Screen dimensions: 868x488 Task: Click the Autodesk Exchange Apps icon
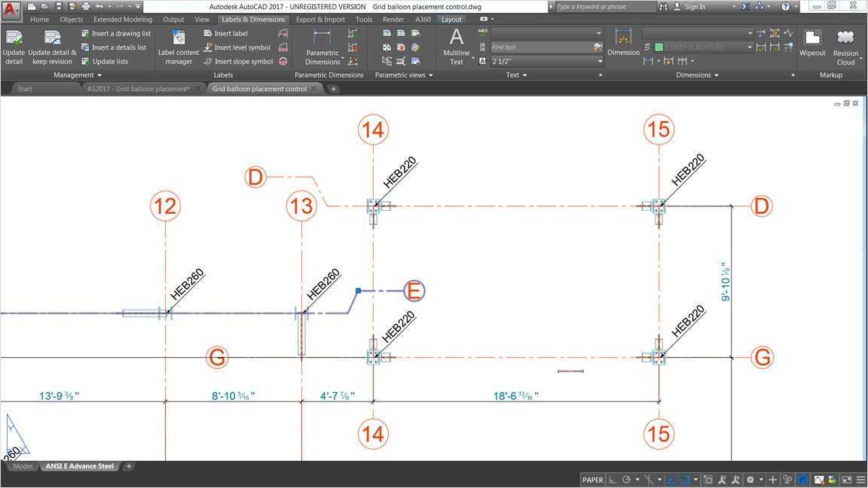click(x=746, y=7)
